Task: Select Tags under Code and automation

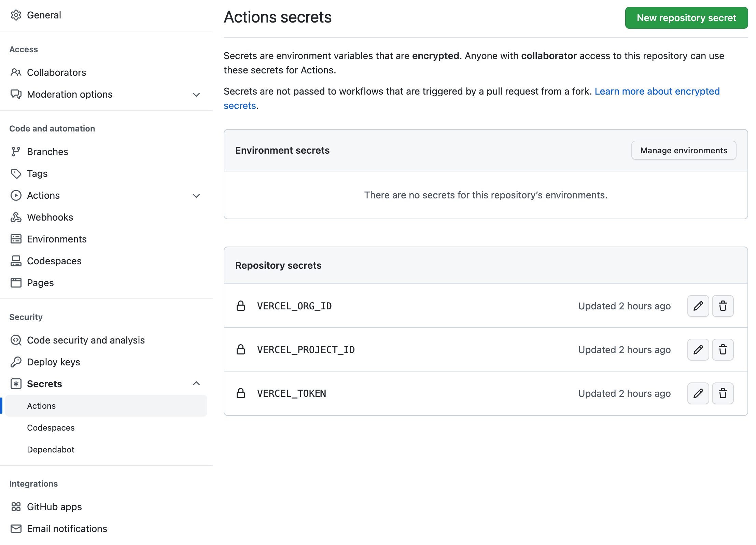Action: coord(37,173)
